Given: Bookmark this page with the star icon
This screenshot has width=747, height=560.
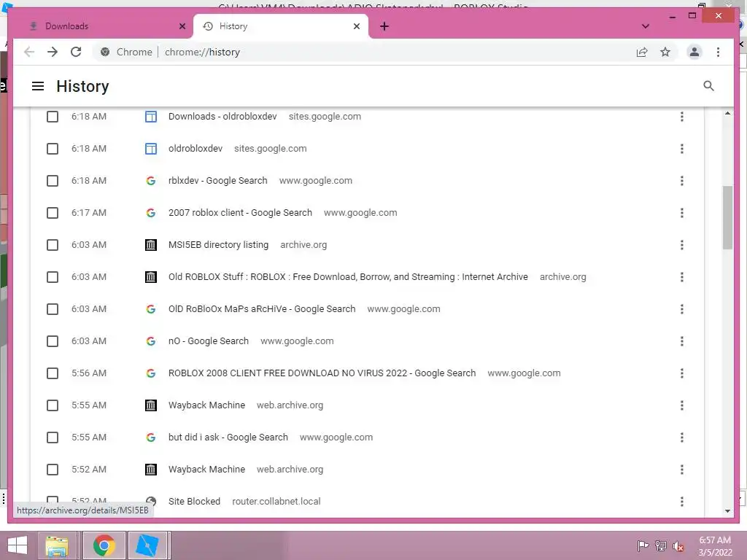Looking at the screenshot, I should [665, 52].
